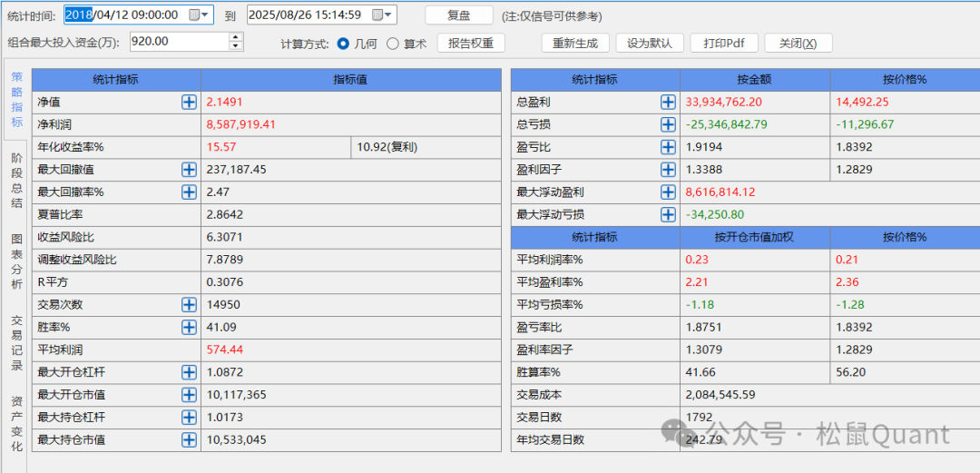Click the plus icon beside 净值

(x=189, y=103)
